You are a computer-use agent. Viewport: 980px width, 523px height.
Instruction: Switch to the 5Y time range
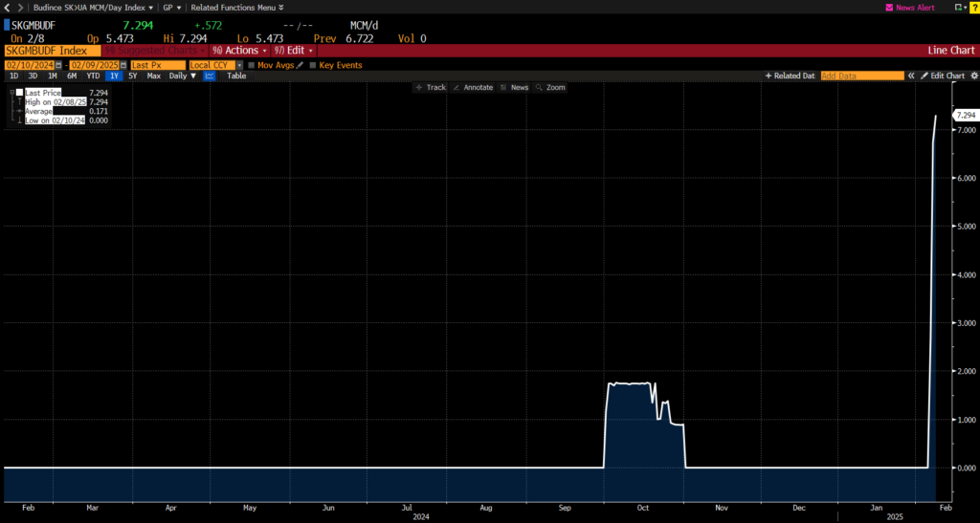tap(132, 76)
